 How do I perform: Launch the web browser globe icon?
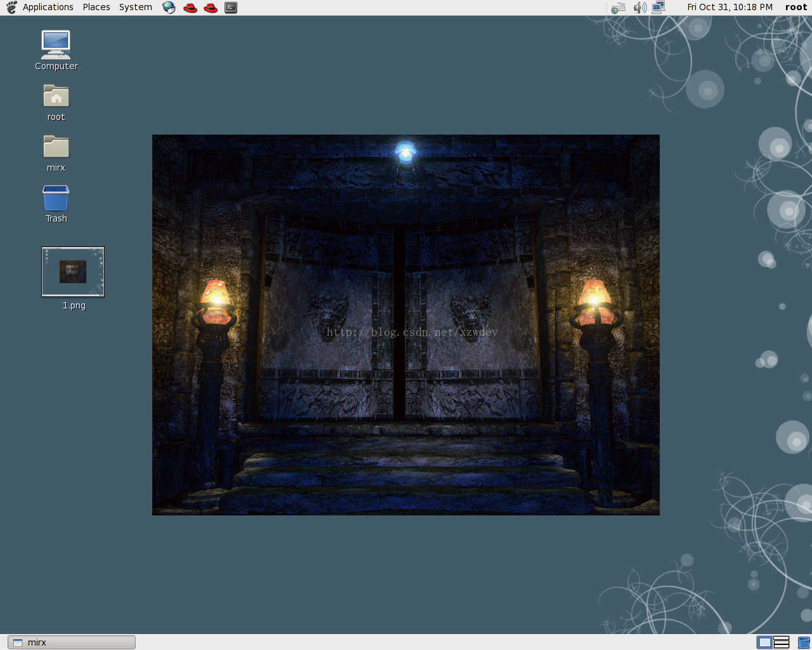169,8
